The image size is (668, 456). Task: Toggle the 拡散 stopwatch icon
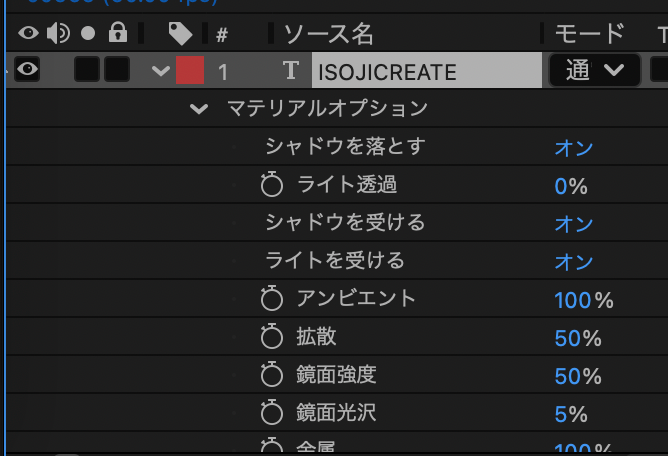[x=271, y=337]
